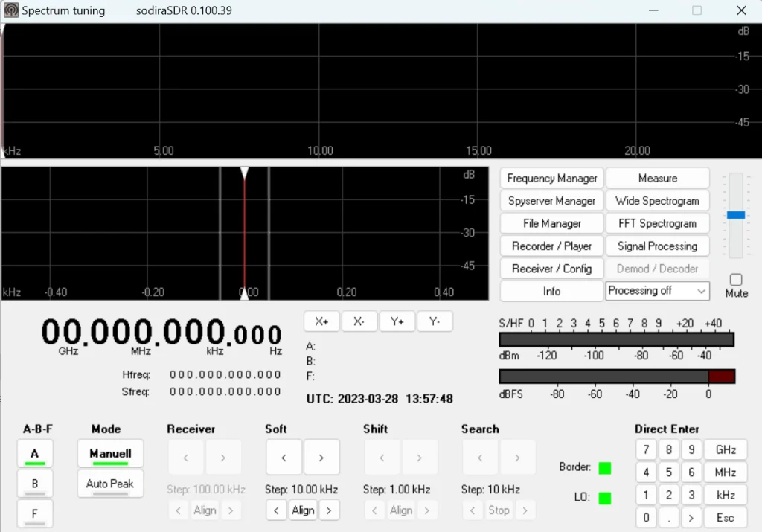Screen dimensions: 762x532
Task: Click the Y+ zoom button
Action: click(x=397, y=321)
